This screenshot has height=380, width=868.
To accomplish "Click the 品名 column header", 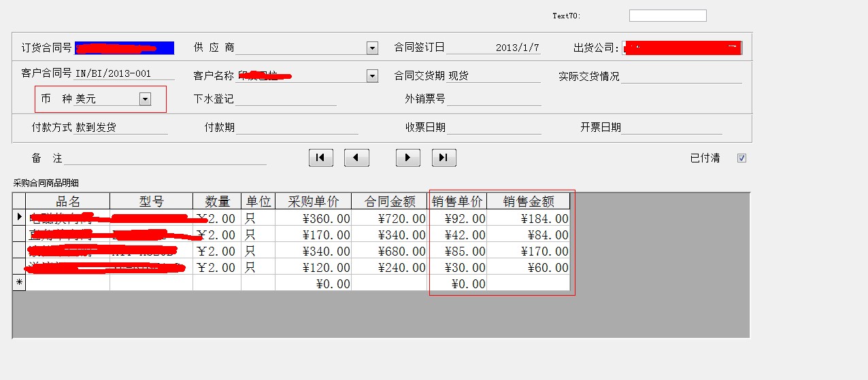I will 68,201.
